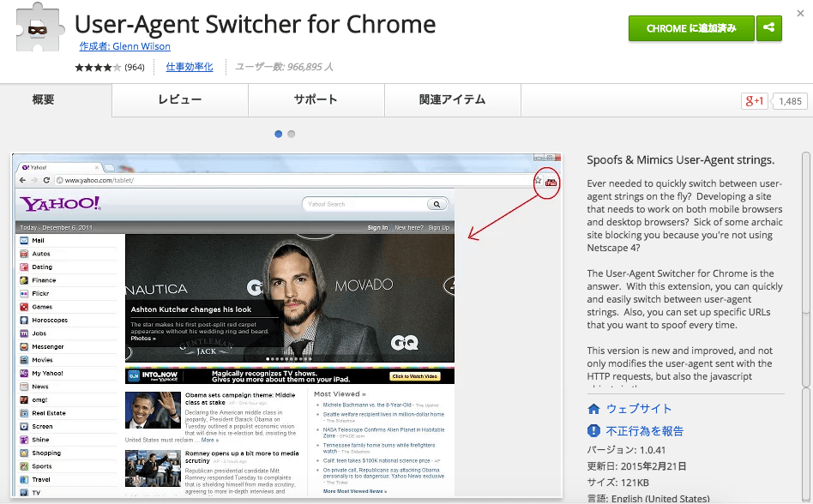Click the description panel scrollbar

(x=806, y=269)
